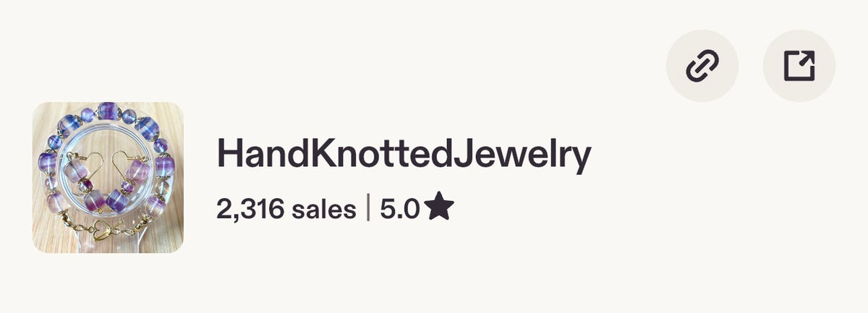
Task: Select the black star beside 5.0
Action: [x=439, y=209]
